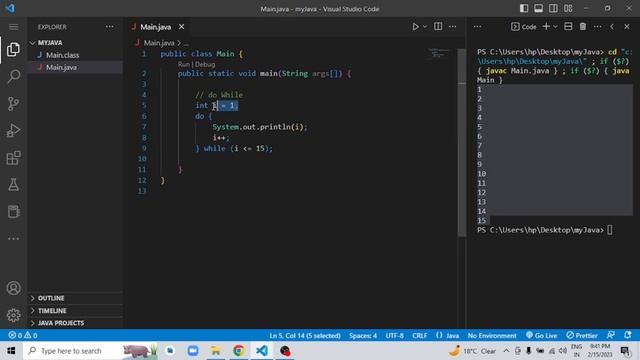Open the feedback icon in status bar
The width and height of the screenshot is (640, 360).
click(611, 335)
